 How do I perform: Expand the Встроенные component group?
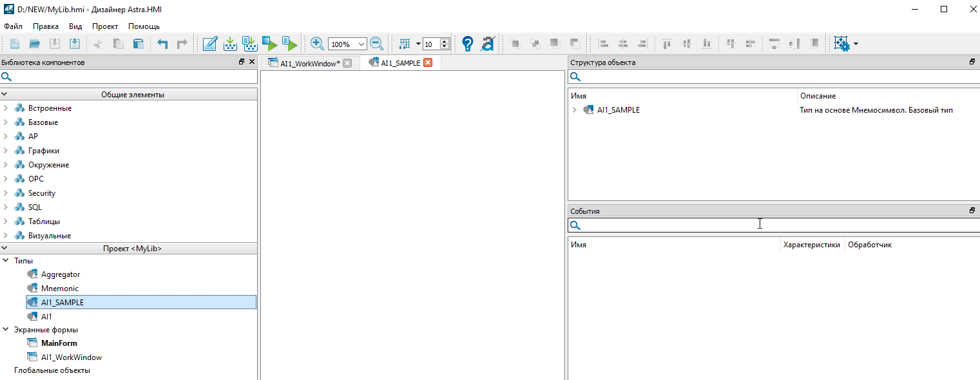(6, 108)
